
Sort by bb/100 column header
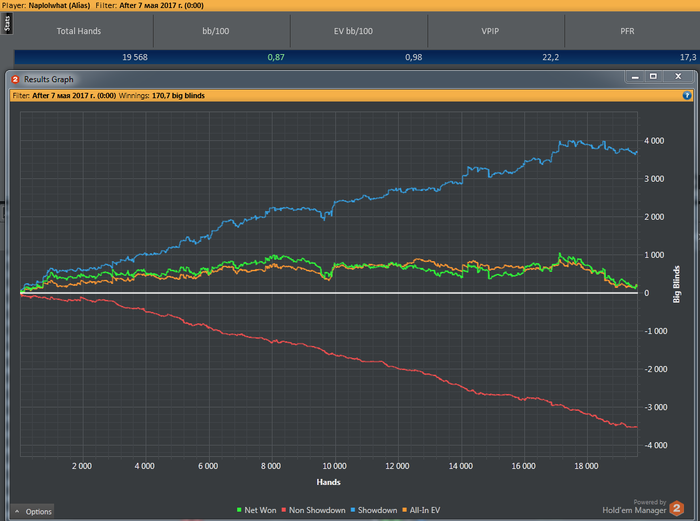216,31
